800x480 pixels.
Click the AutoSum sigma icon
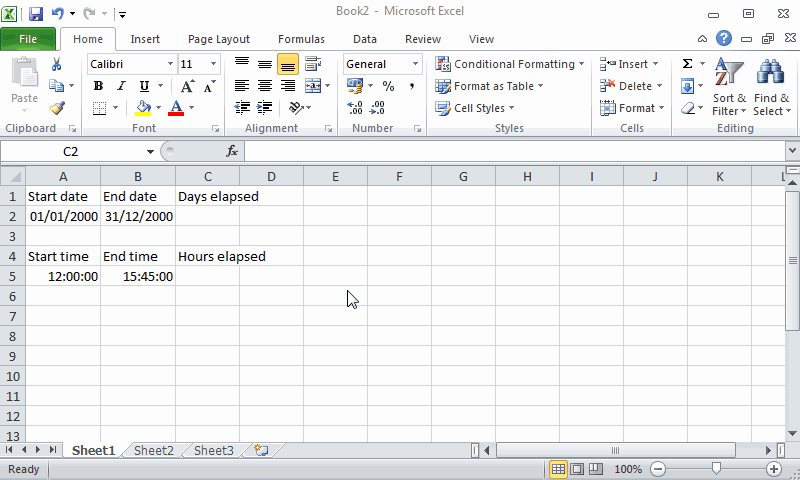(x=687, y=64)
